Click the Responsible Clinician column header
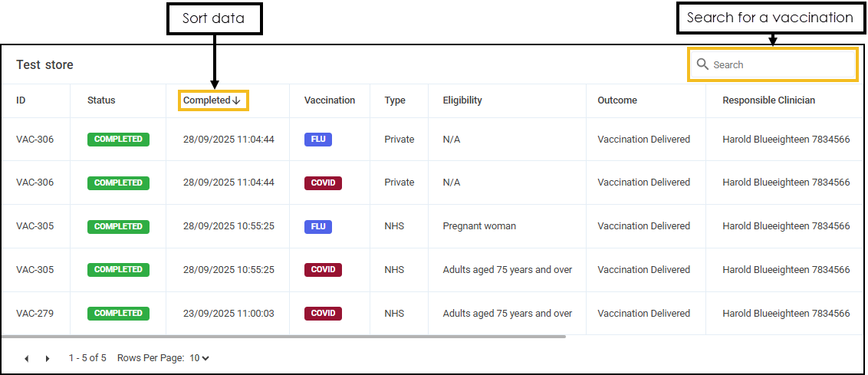Image resolution: width=868 pixels, height=375 pixels. pos(768,100)
